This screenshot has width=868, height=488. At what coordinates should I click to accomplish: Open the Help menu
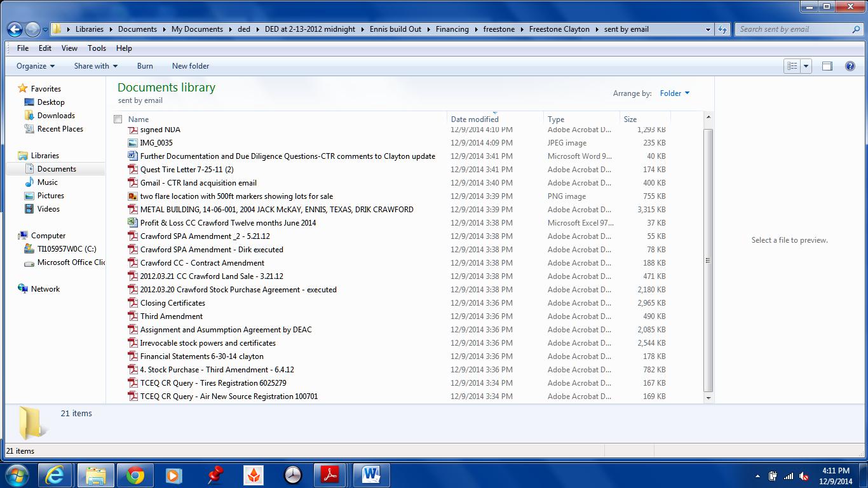click(124, 48)
